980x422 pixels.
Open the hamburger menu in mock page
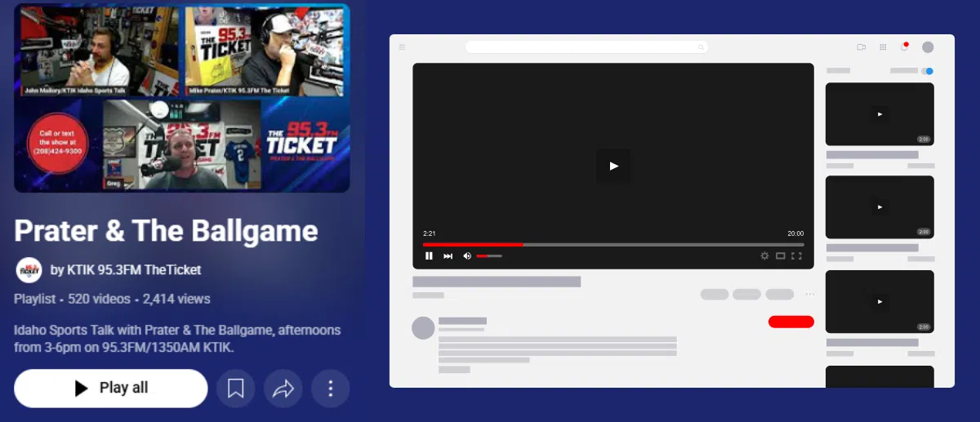coord(402,47)
